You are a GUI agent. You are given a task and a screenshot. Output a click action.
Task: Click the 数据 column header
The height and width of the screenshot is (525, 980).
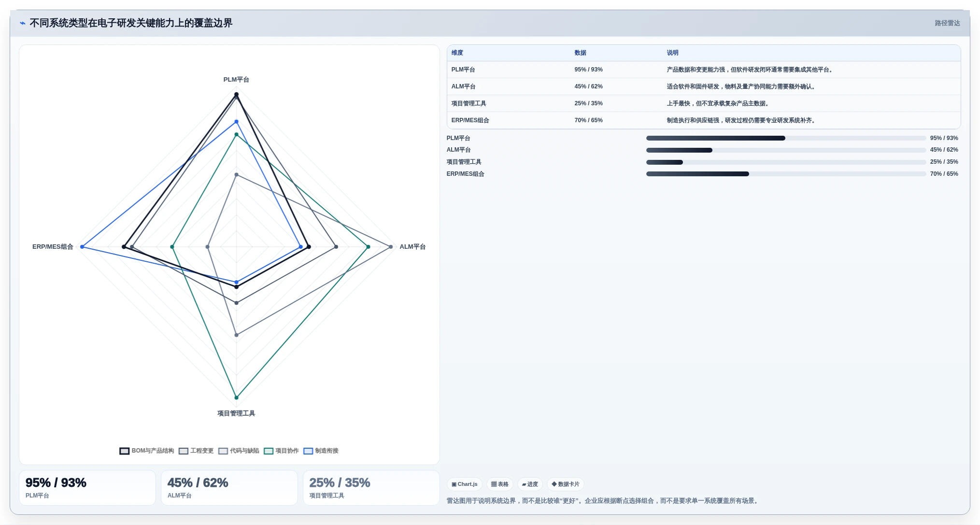pos(580,53)
